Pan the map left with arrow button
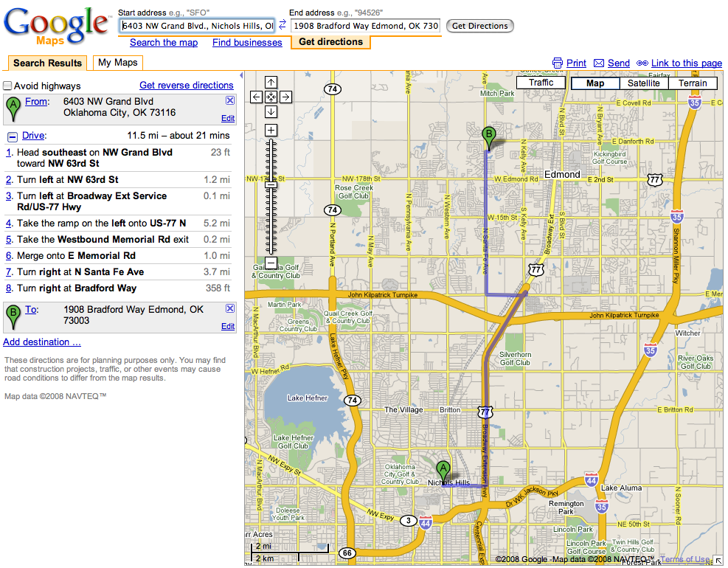Viewport: 728px width, 568px height. click(x=256, y=97)
